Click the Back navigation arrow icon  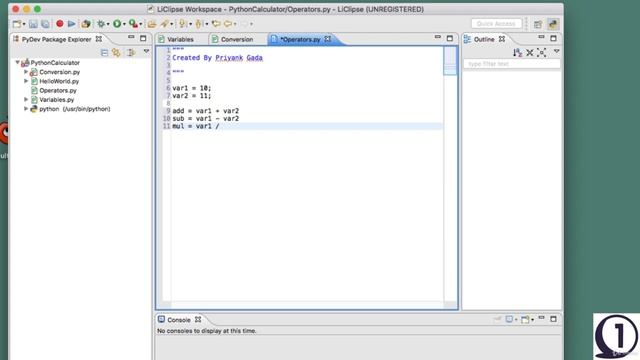228,24
